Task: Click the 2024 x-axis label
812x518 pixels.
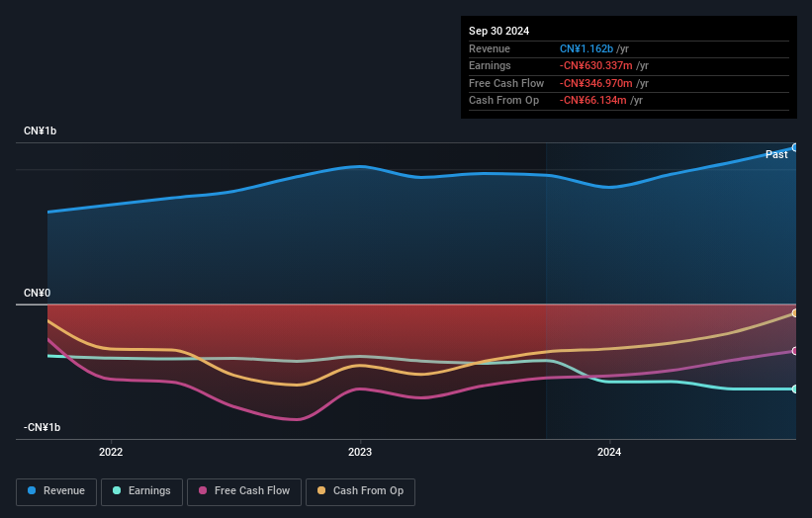Action: coord(609,452)
